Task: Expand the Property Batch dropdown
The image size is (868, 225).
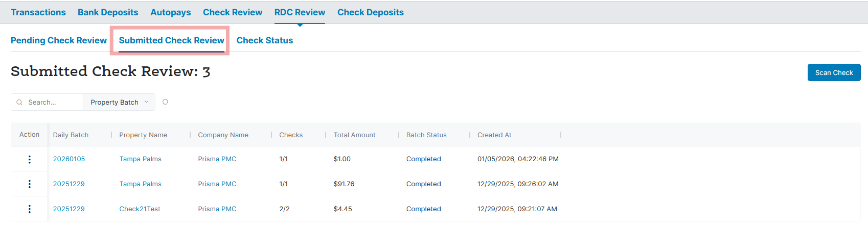Action: pyautogui.click(x=119, y=103)
